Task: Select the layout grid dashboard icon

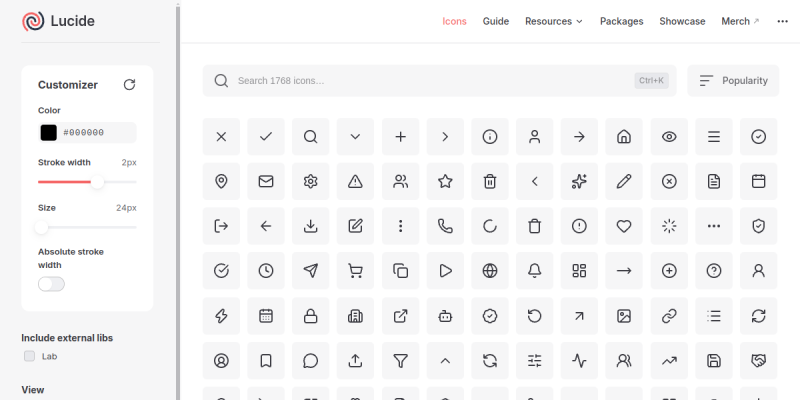Action: [579, 270]
